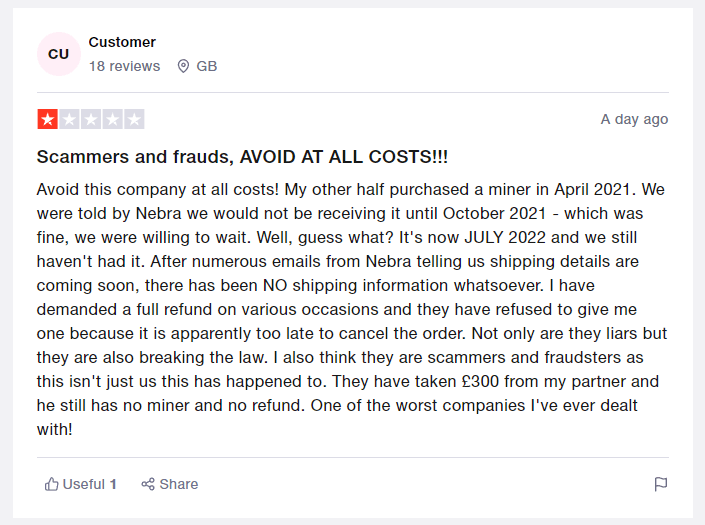Flag this review using flag icon

coord(660,484)
